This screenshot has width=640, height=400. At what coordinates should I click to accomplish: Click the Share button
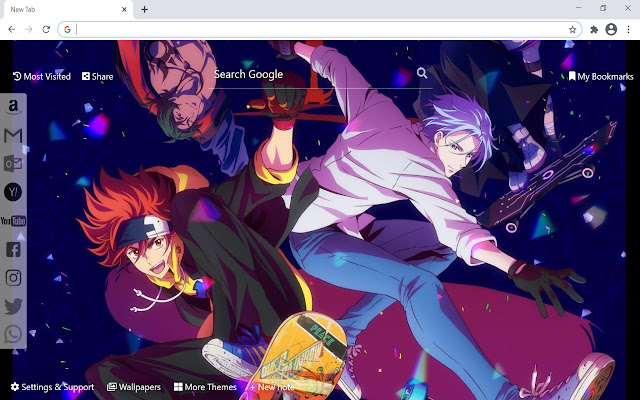coord(98,76)
